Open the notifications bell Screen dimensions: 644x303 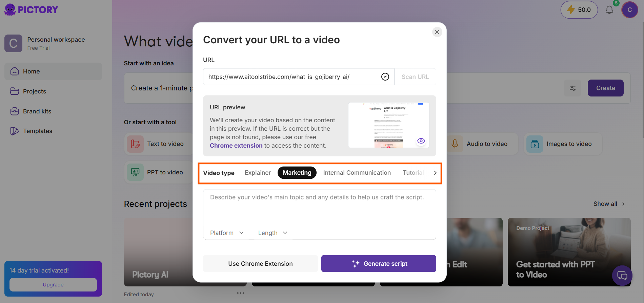pos(609,10)
